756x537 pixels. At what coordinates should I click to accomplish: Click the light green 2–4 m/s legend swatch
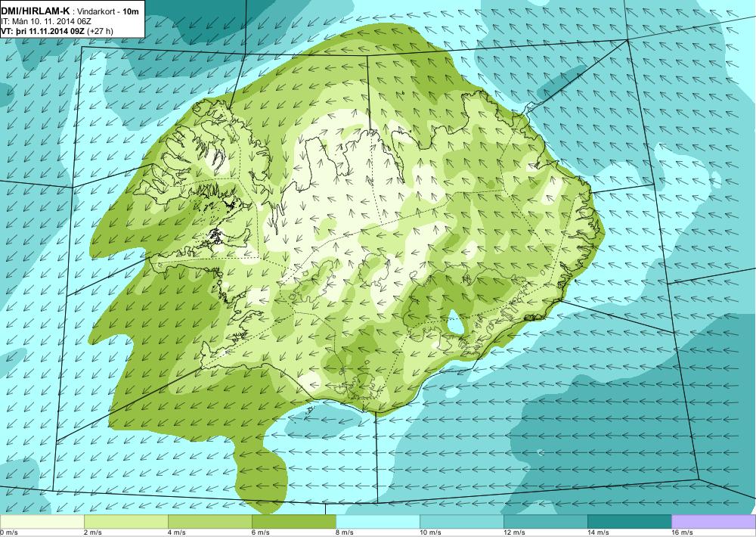click(x=126, y=522)
